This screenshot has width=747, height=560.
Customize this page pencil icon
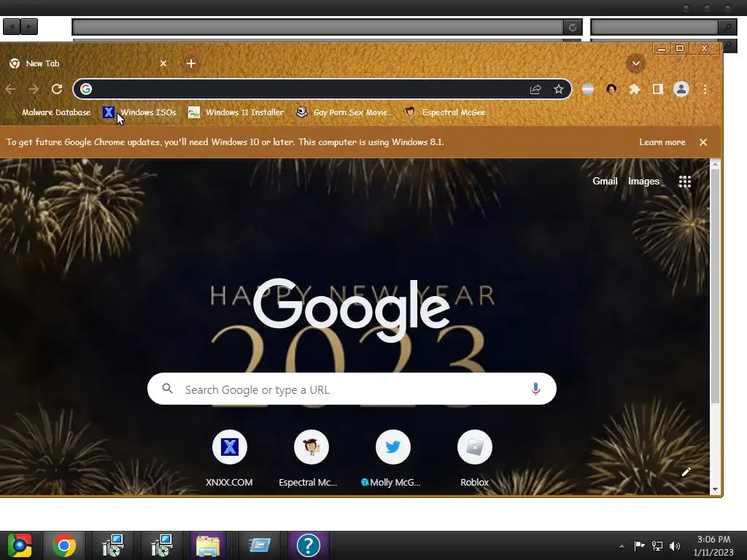point(686,472)
